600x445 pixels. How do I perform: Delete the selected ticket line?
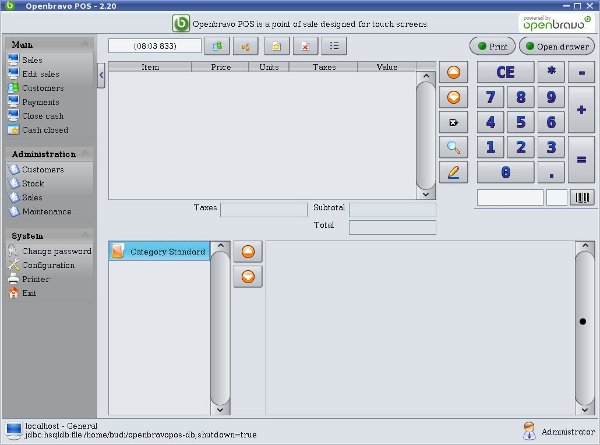tap(453, 122)
